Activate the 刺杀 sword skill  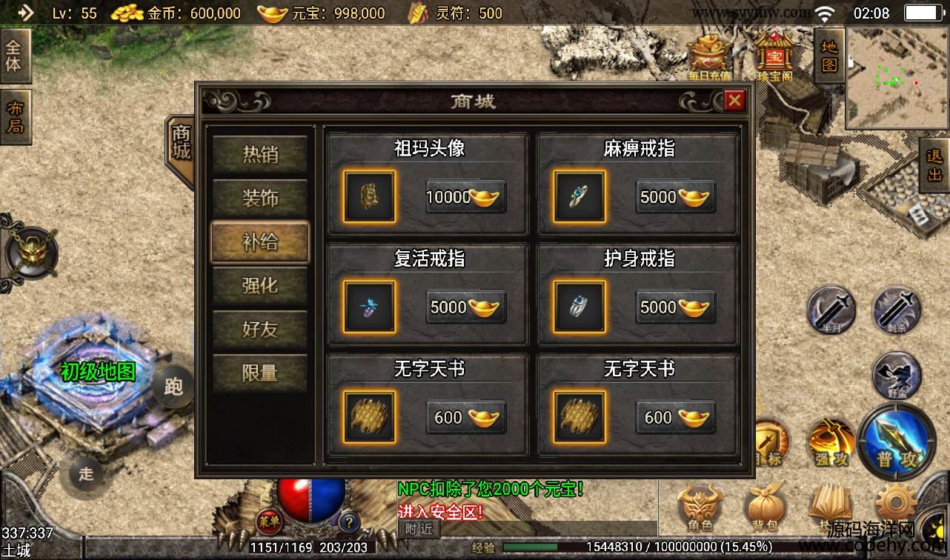pyautogui.click(x=896, y=309)
